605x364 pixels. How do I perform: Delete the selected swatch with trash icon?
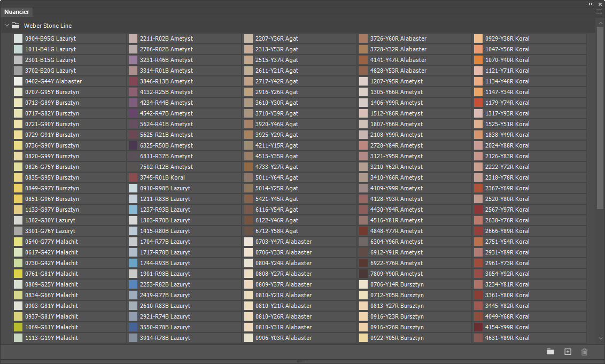click(x=584, y=352)
